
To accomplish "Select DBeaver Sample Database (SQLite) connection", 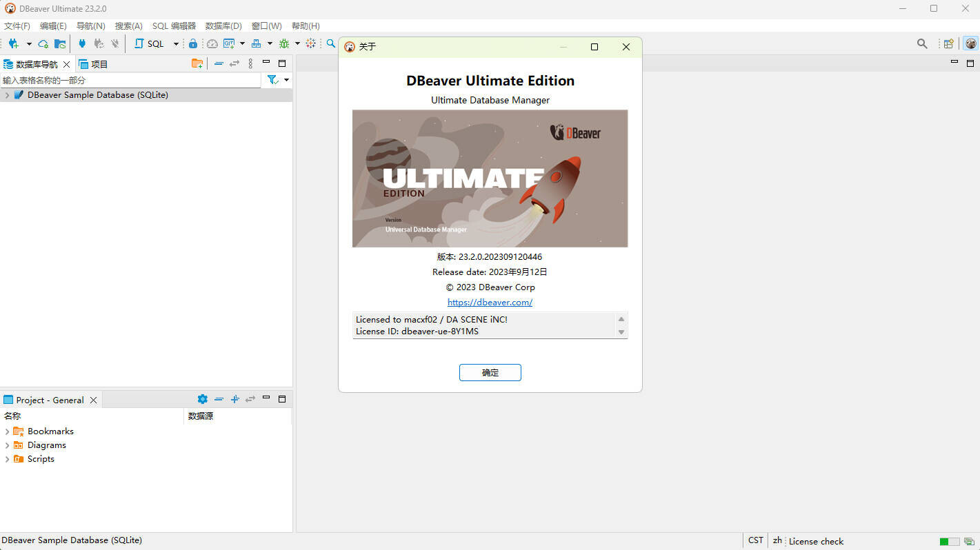I will (x=98, y=95).
